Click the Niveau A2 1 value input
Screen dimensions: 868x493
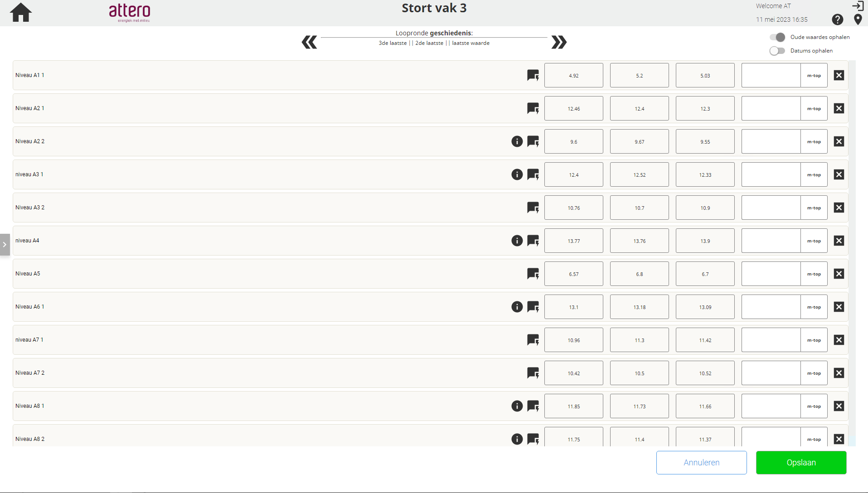tap(771, 108)
